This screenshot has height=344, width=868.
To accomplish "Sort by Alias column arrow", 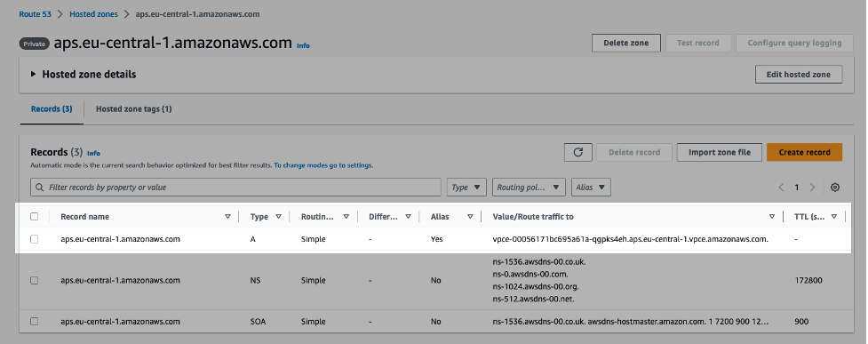I will coord(470,217).
